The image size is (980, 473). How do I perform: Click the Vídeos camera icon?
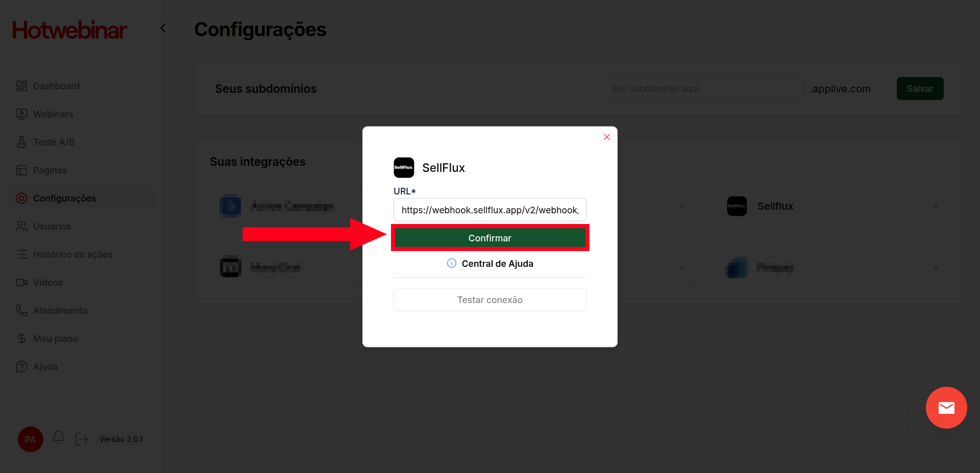pos(21,282)
